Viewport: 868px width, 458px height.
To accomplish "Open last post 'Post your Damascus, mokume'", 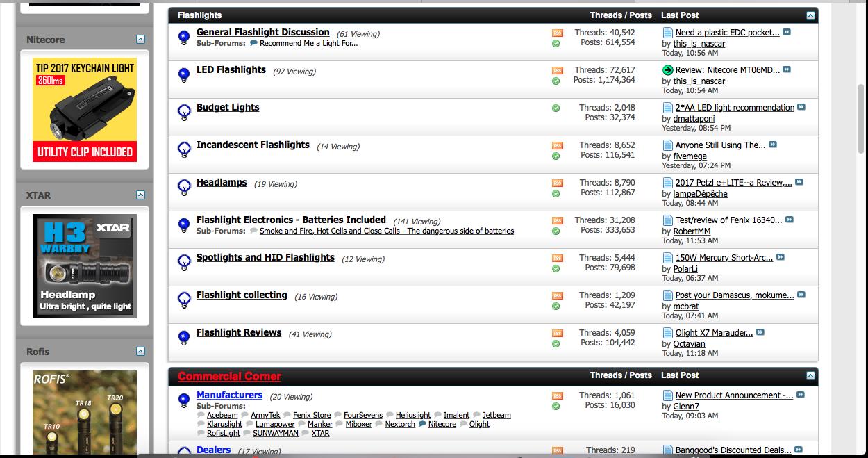I will click(x=735, y=295).
